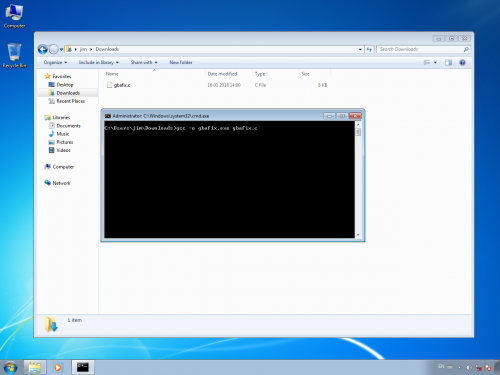Open the Computer desktop icon
The width and height of the screenshot is (500, 375).
14,16
